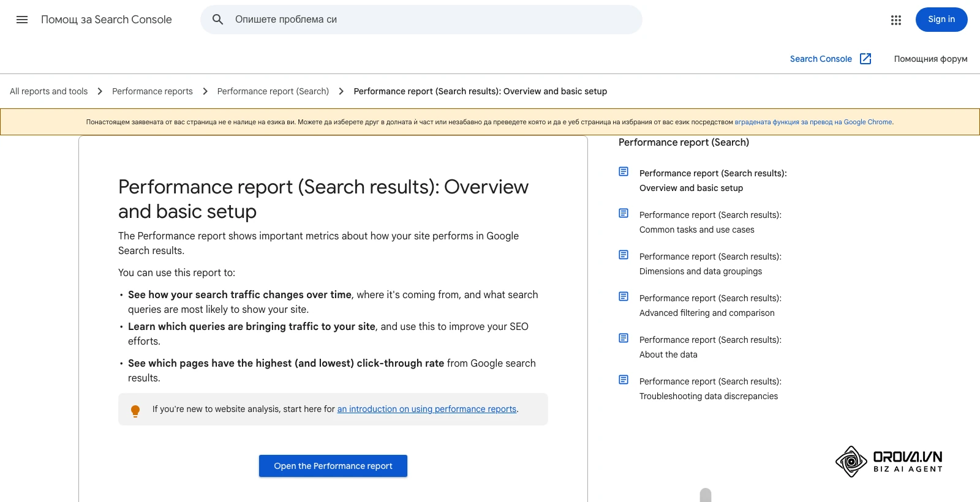
Task: Click document icon beside Advanced filtering and comparison
Action: pos(624,296)
